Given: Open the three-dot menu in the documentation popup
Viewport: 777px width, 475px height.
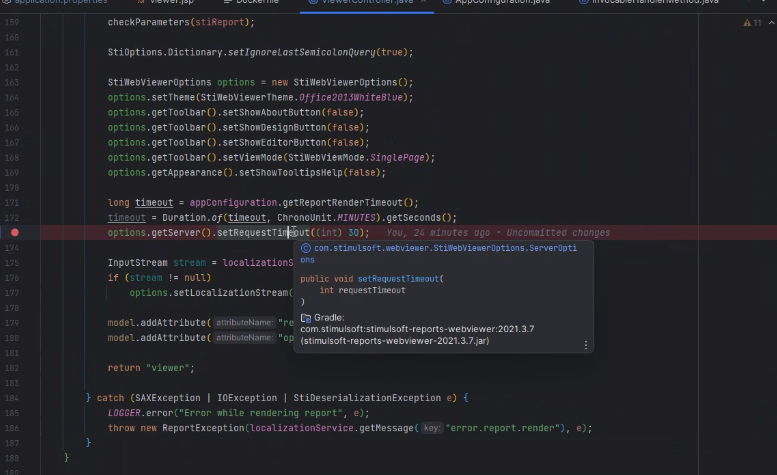Looking at the screenshot, I should pos(586,345).
